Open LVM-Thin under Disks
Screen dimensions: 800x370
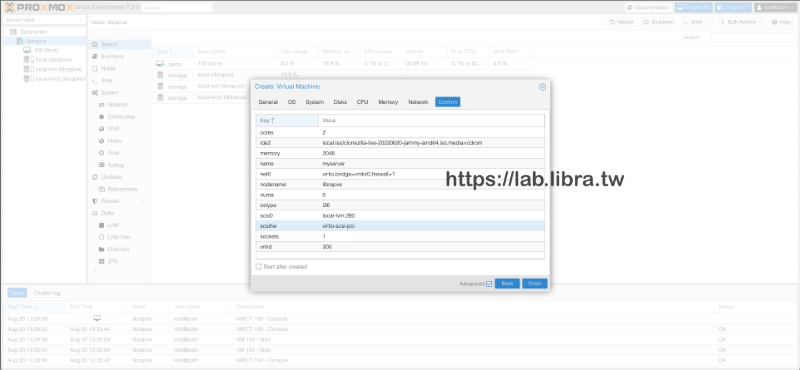pyautogui.click(x=120, y=237)
